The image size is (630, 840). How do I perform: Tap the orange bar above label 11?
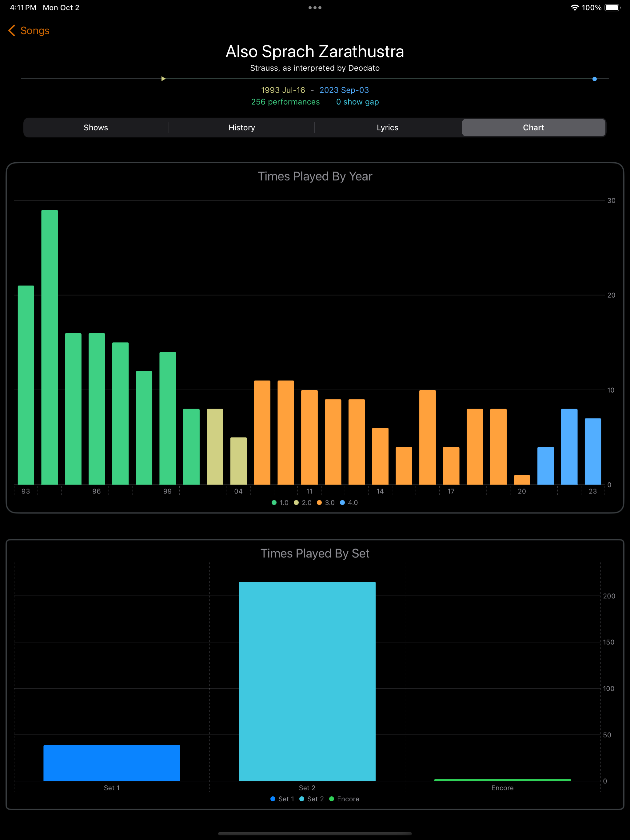(x=309, y=437)
